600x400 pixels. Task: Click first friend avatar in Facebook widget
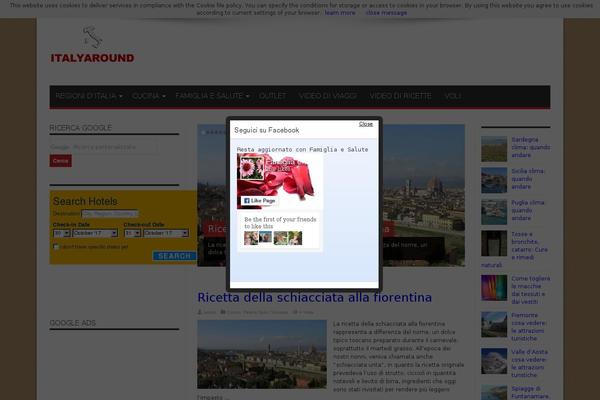click(x=251, y=238)
